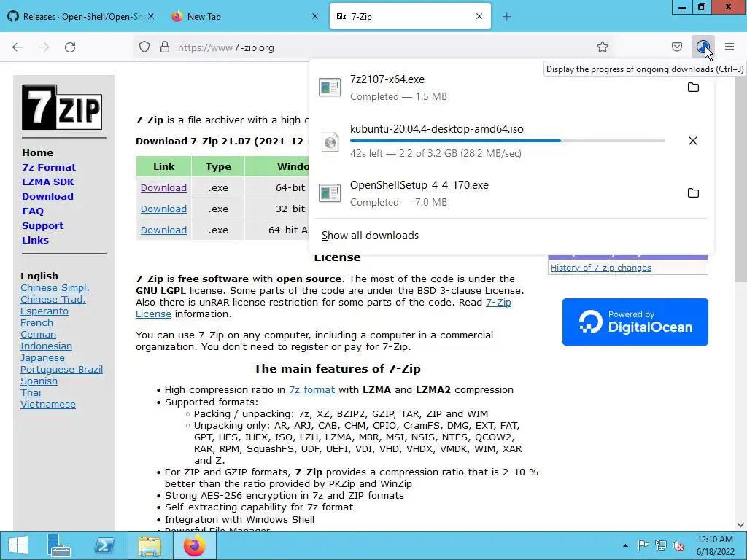Switch language to Portuguese Brazil
This screenshot has width=747, height=560.
point(61,369)
